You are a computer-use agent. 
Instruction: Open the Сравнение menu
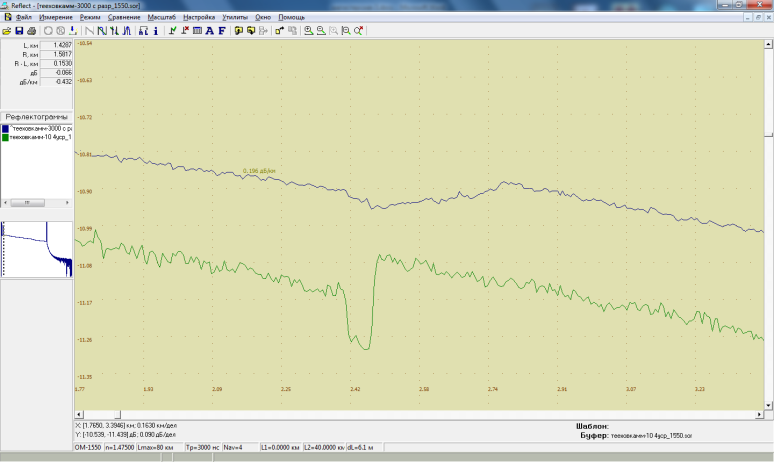pos(124,17)
